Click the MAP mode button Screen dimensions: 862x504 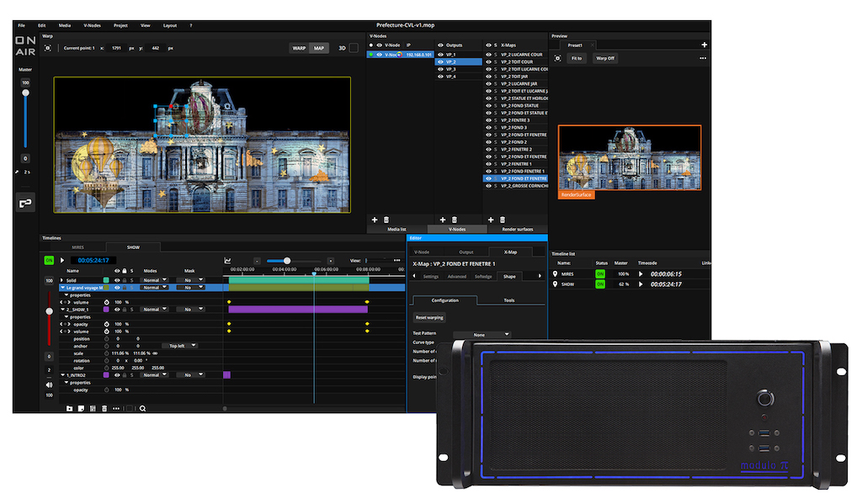(319, 48)
